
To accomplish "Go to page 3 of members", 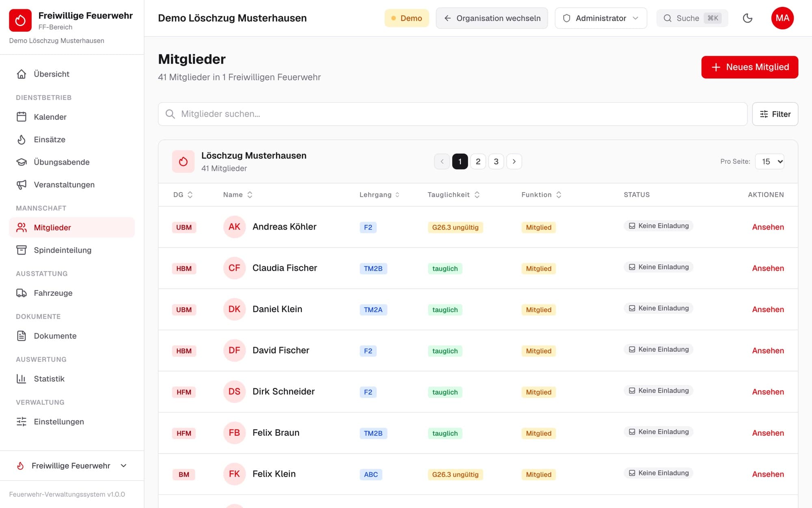I will 496,161.
